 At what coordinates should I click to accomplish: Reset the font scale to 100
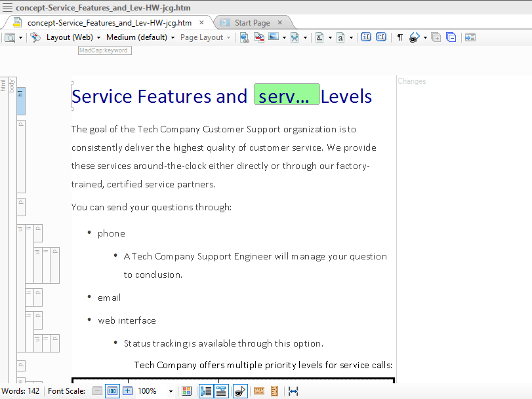112,391
